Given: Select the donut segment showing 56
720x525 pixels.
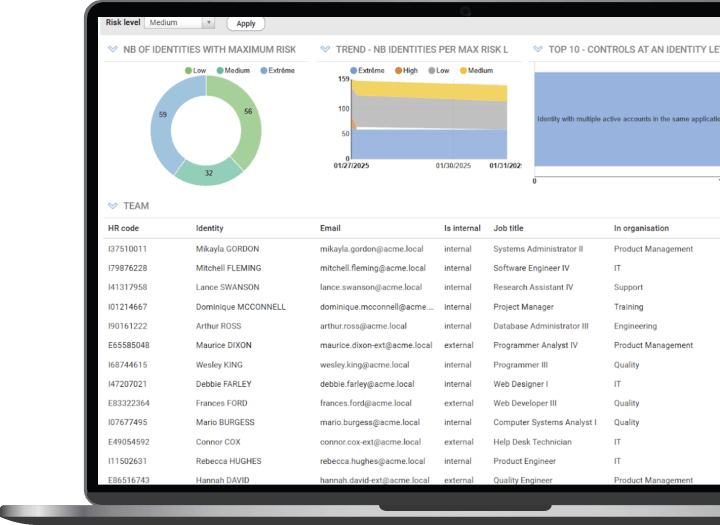Looking at the screenshot, I should click(248, 111).
